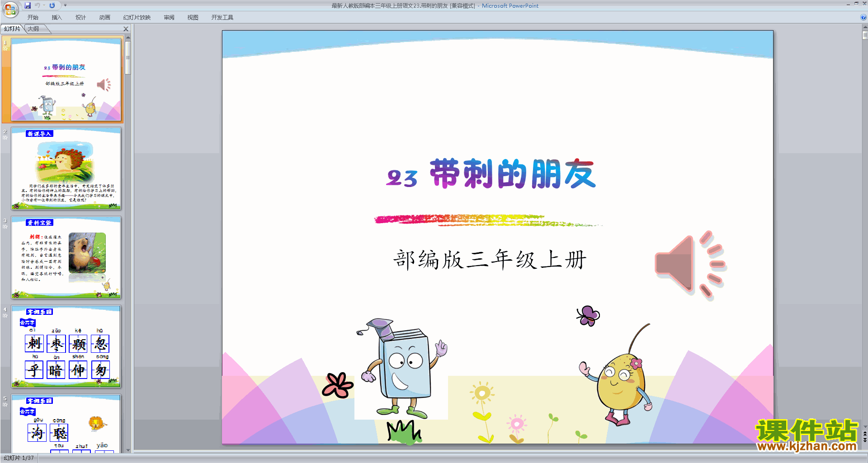
Task: Click animation star icon beside slide 4
Action: click(x=5, y=315)
